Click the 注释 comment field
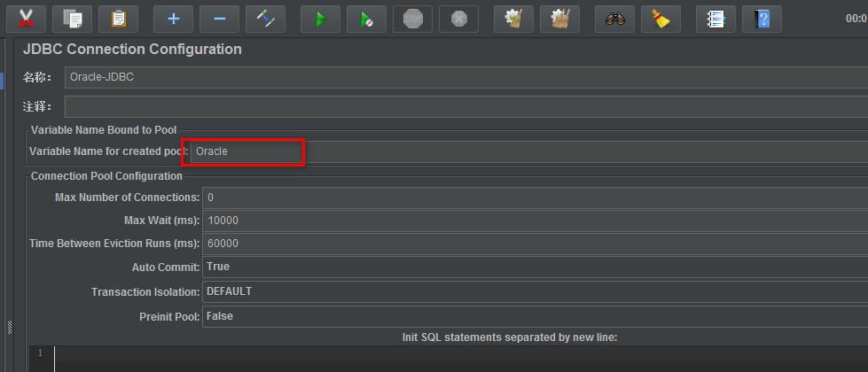 click(x=466, y=106)
